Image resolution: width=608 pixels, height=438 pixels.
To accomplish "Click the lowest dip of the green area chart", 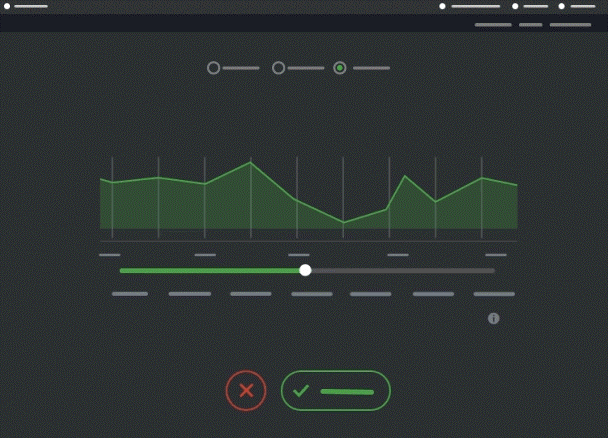I will (x=343, y=222).
